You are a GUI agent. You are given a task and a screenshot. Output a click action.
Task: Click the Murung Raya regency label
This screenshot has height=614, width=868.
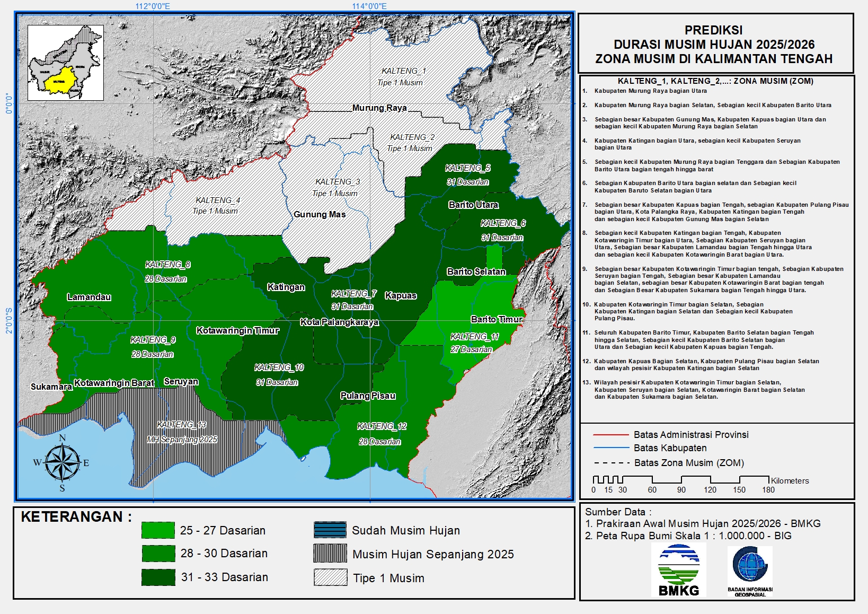coord(379,108)
